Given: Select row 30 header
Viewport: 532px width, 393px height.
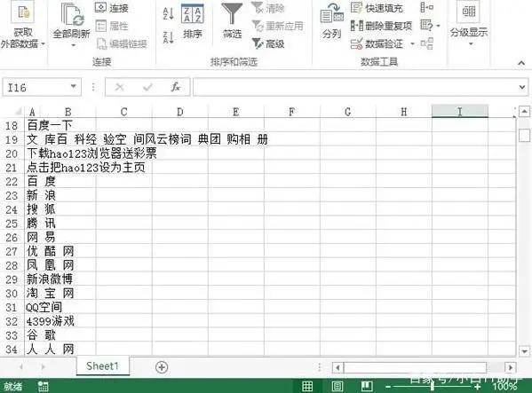Looking at the screenshot, I should [12, 293].
